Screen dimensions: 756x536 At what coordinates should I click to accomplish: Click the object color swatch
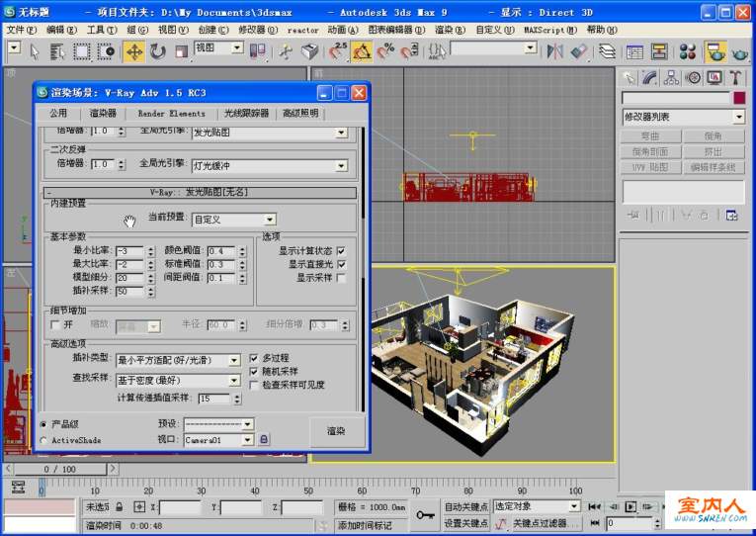(x=739, y=98)
